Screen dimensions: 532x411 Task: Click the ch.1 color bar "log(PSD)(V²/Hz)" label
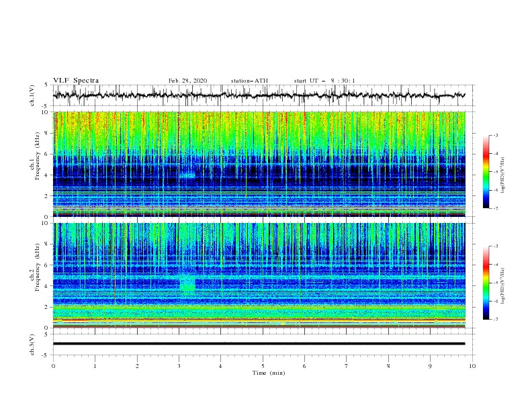tap(502, 175)
